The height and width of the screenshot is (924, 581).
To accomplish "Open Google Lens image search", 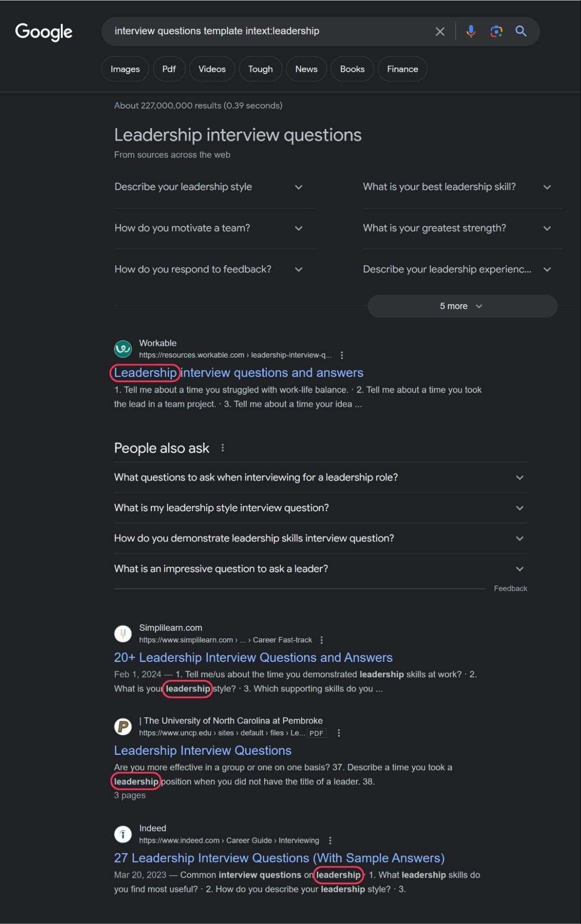I will [x=496, y=31].
